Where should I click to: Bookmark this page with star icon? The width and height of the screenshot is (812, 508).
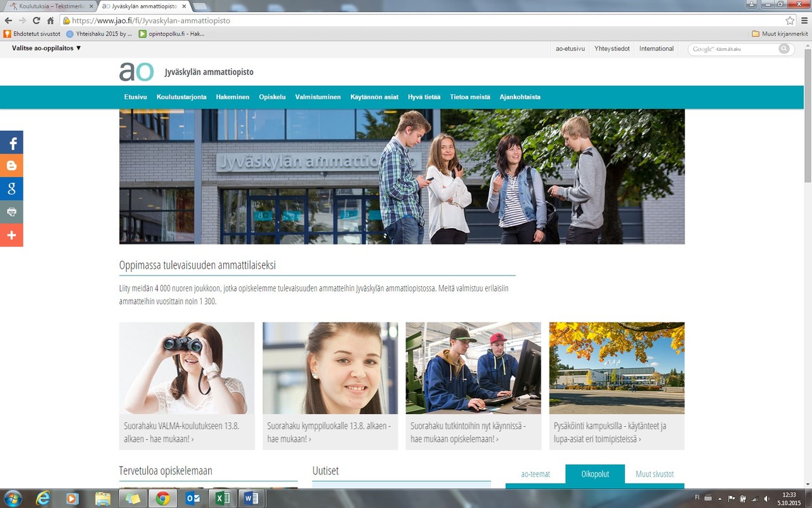(x=790, y=20)
